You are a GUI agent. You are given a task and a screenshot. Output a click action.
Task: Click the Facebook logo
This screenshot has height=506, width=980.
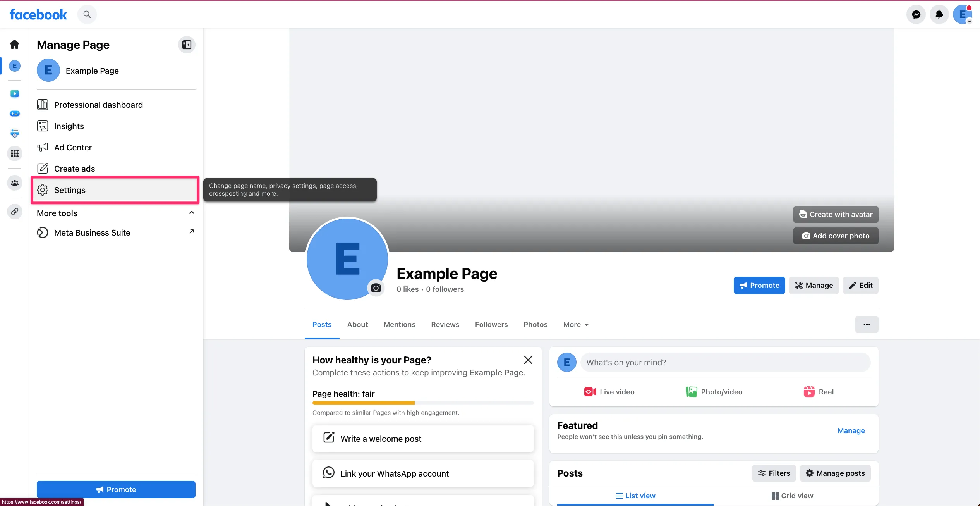pyautogui.click(x=38, y=14)
